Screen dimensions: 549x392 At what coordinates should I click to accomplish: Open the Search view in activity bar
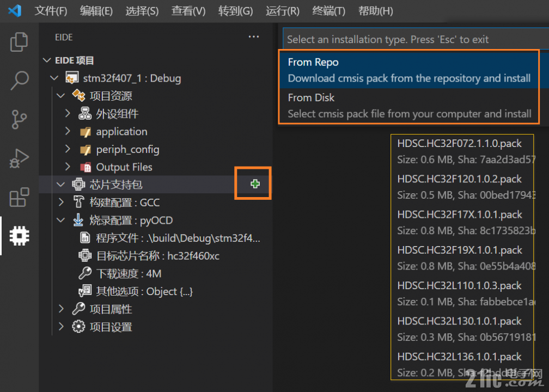[x=19, y=81]
